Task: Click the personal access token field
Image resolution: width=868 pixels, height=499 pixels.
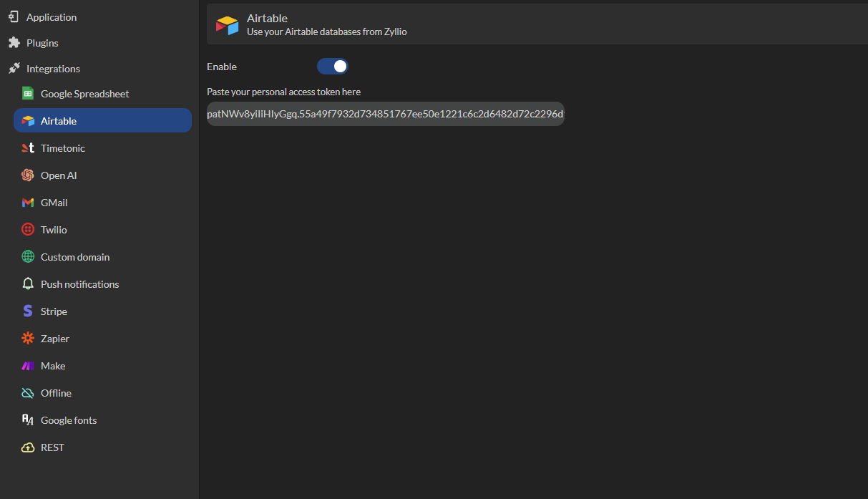Action: (x=386, y=114)
